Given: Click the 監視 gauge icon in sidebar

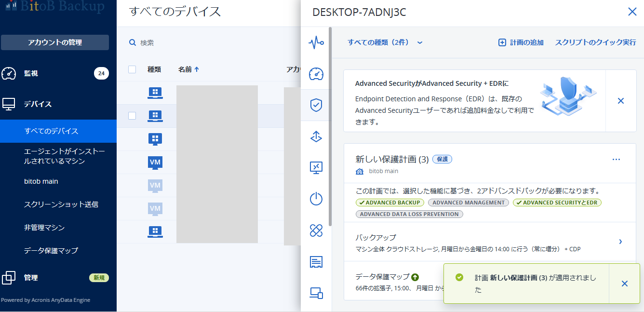Looking at the screenshot, I should (9, 73).
